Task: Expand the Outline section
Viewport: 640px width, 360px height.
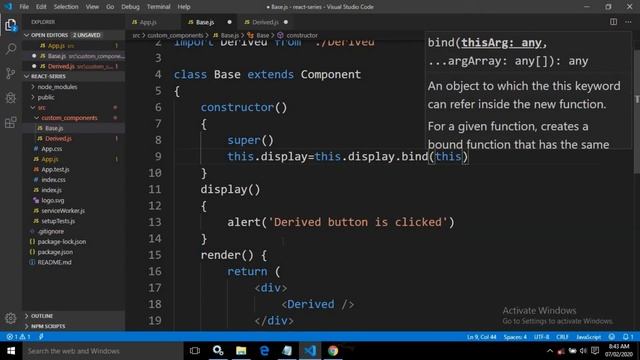Action: click(x=73, y=316)
